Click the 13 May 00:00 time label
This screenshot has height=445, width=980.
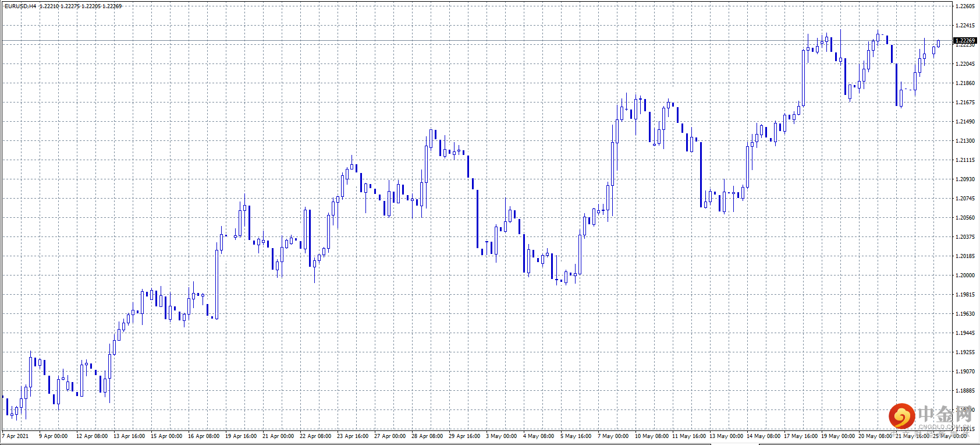coord(726,436)
